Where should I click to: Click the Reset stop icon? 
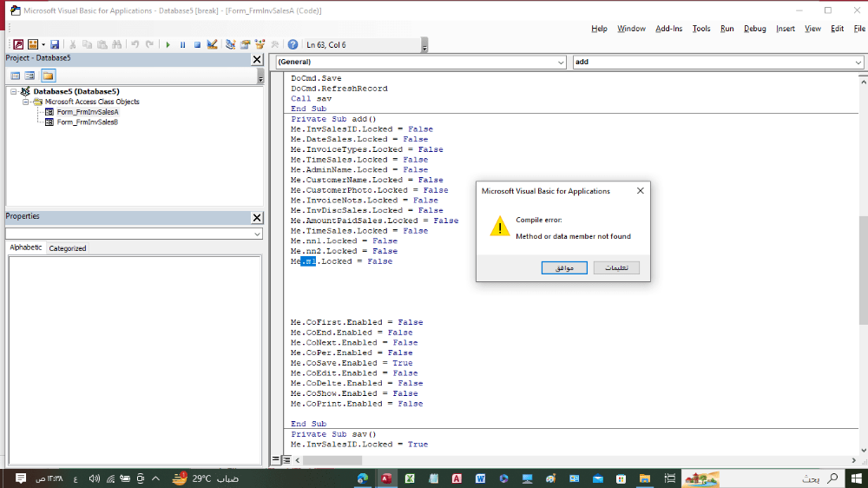coord(197,44)
